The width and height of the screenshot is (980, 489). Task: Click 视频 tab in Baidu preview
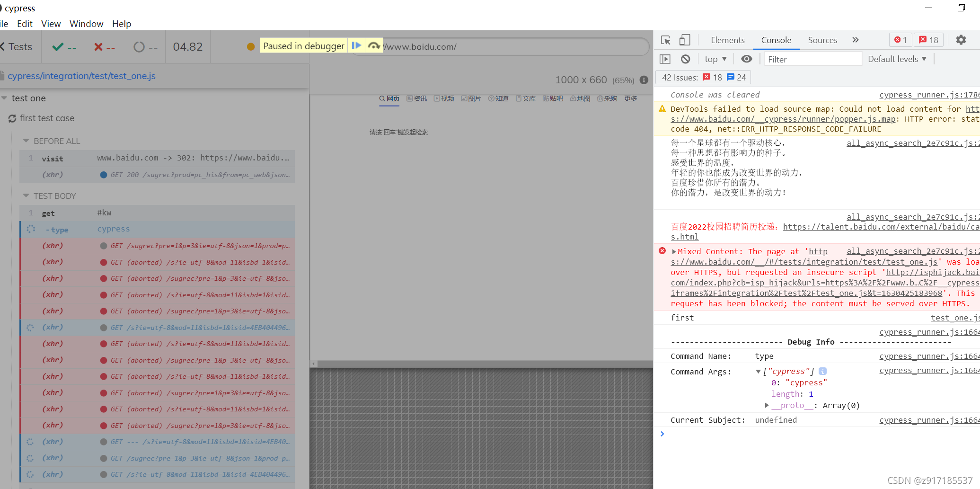[444, 98]
